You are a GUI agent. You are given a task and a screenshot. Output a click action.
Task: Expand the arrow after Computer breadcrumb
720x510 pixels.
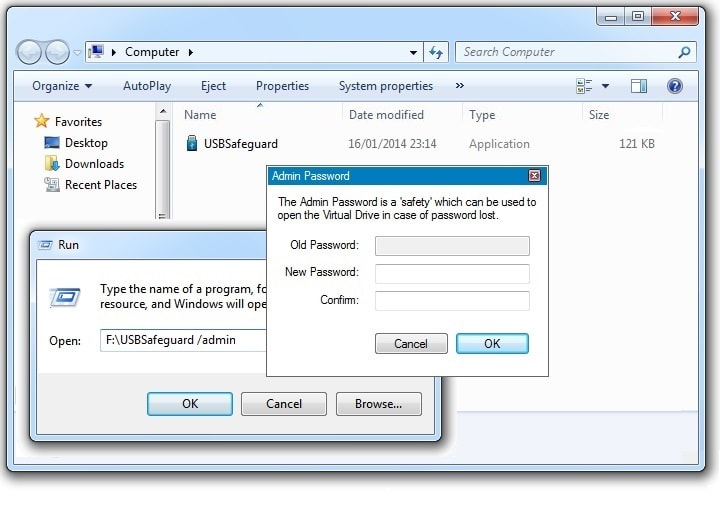pyautogui.click(x=191, y=52)
